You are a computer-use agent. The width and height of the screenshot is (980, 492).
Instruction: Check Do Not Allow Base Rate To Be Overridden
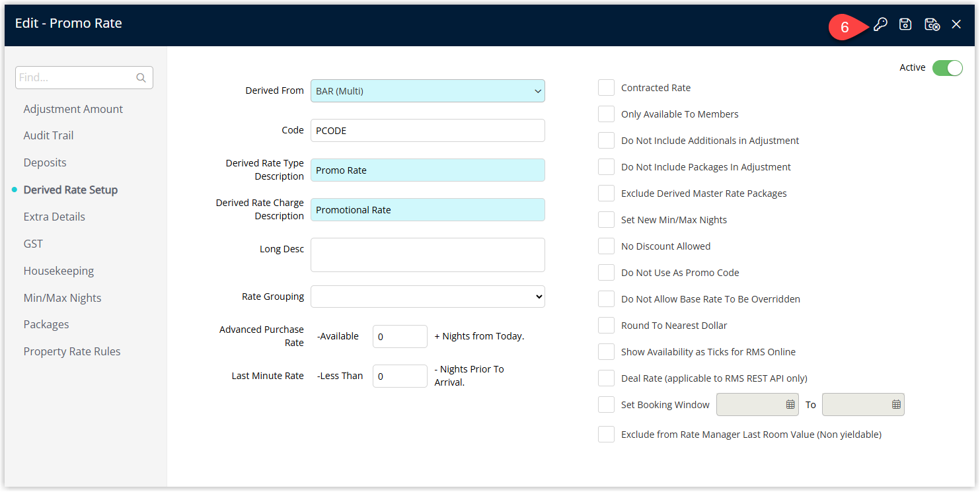[x=606, y=299]
